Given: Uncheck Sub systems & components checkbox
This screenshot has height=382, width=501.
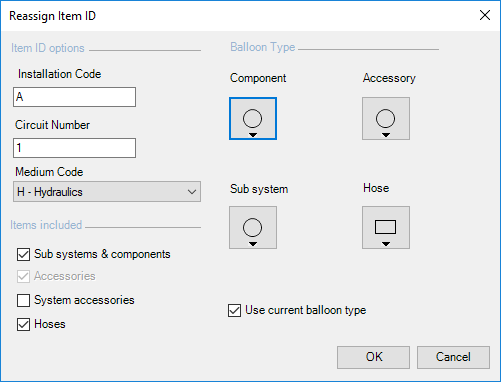Looking at the screenshot, I should 23,254.
